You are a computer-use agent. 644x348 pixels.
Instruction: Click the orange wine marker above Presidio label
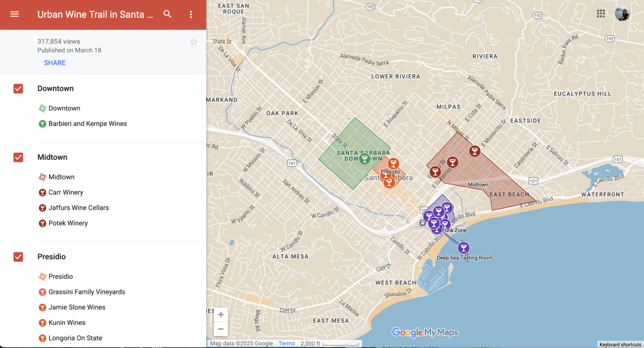[393, 164]
